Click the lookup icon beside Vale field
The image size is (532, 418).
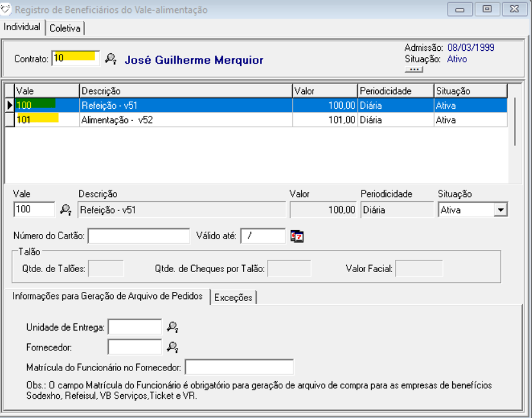[66, 209]
